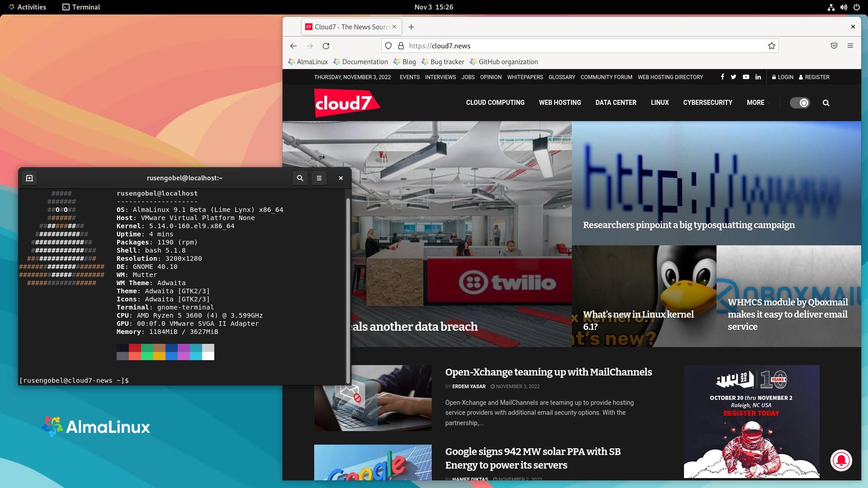This screenshot has height=488, width=868.
Task: Reload the cloud7.news page
Action: coord(326,46)
